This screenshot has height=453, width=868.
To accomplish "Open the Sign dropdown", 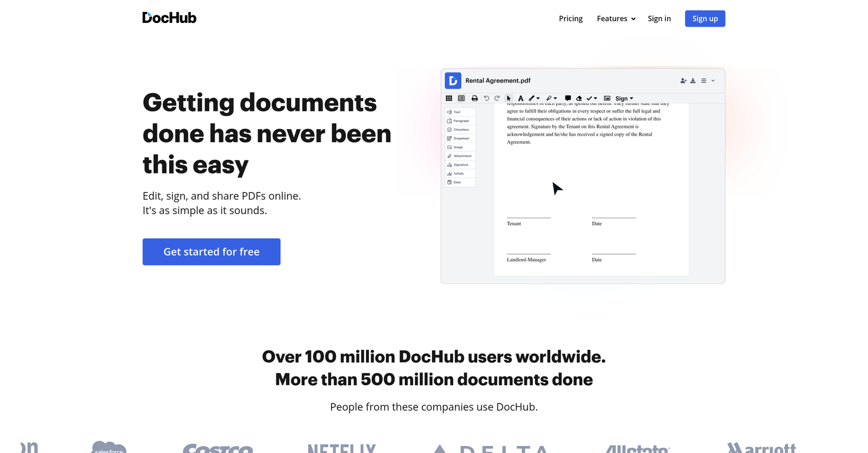I will 624,99.
